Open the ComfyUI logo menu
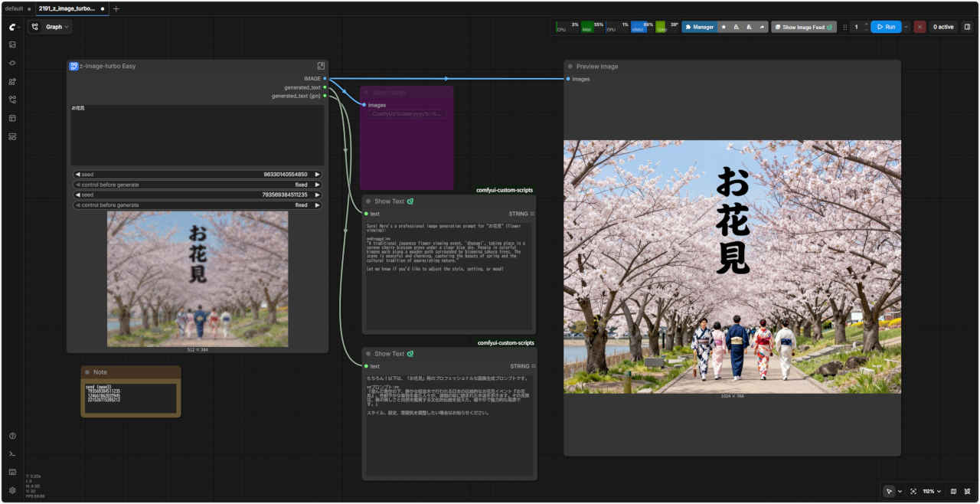Image resolution: width=980 pixels, height=504 pixels. click(x=12, y=27)
